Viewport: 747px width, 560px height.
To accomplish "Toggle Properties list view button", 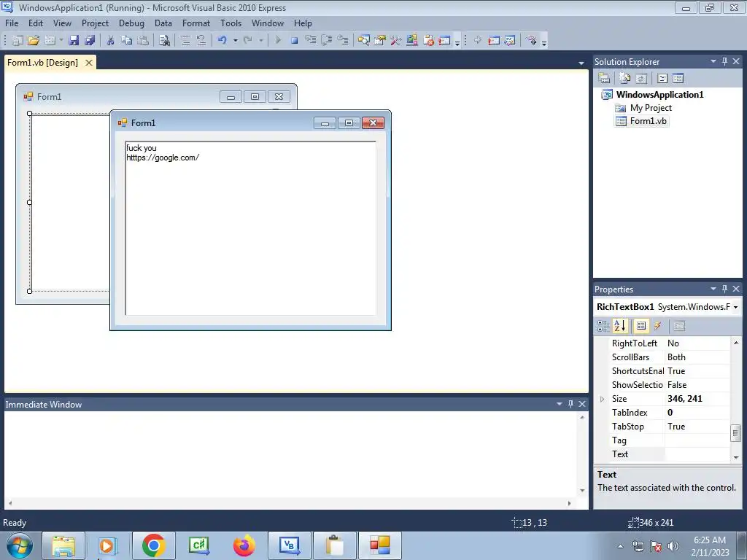I will [641, 326].
